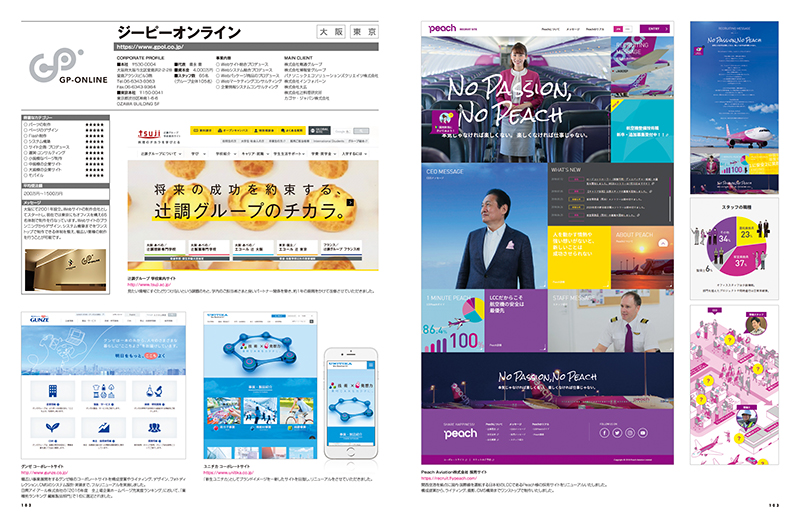Viewport: 800px width, 528px height.
Task: Click the peach logo in the site header
Action: pos(442,29)
